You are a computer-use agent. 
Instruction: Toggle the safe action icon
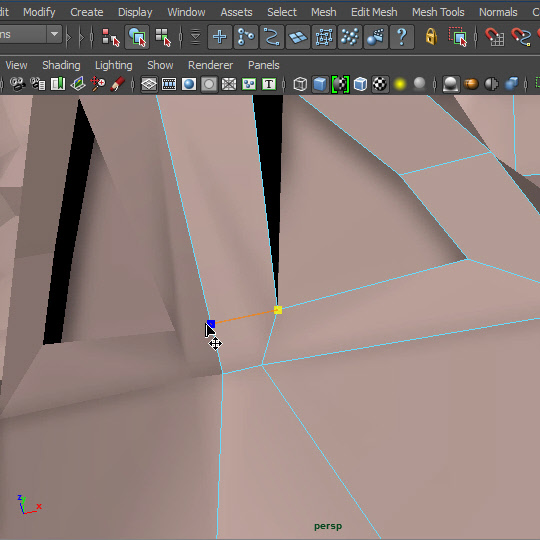click(x=249, y=84)
